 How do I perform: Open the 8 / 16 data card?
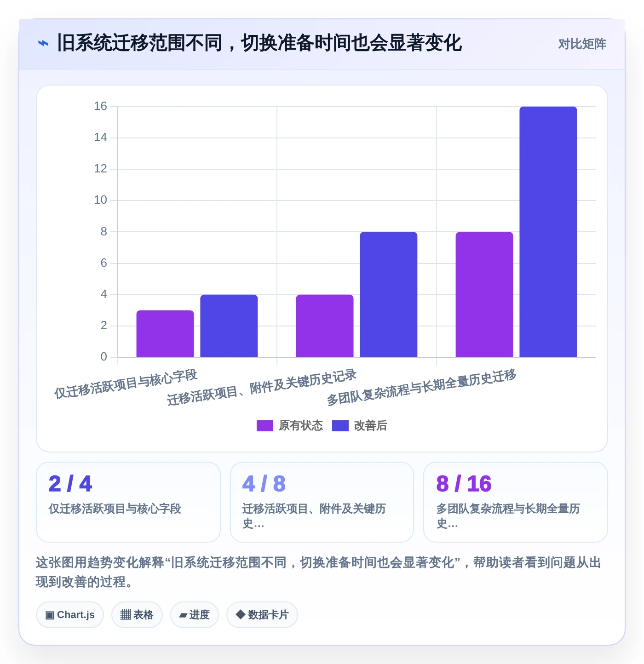pos(516,502)
